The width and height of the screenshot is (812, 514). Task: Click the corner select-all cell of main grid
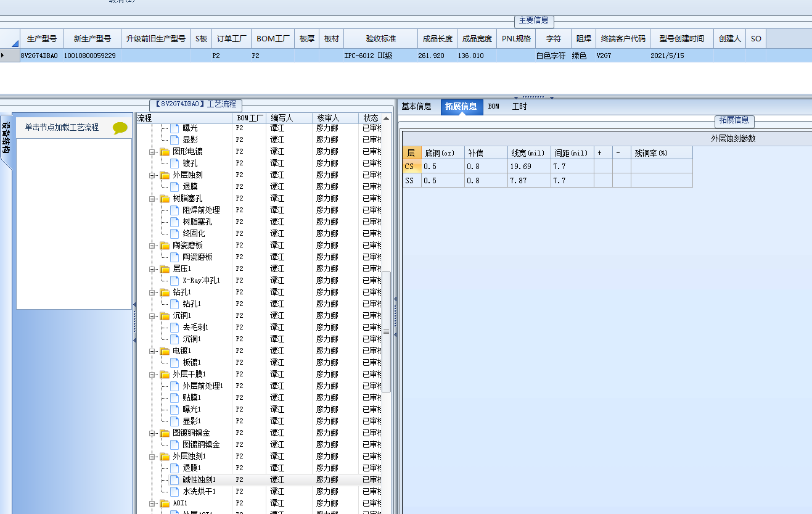pos(10,38)
